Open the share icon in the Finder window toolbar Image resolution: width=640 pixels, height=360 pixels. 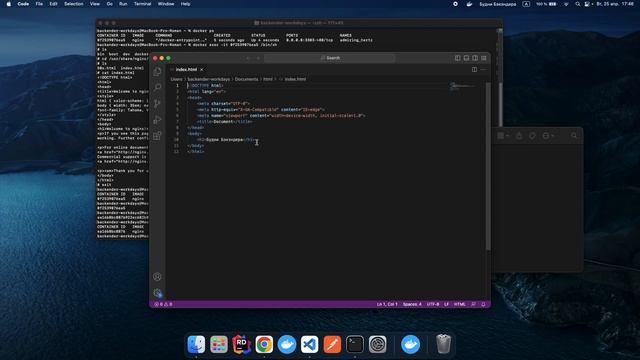(519, 136)
